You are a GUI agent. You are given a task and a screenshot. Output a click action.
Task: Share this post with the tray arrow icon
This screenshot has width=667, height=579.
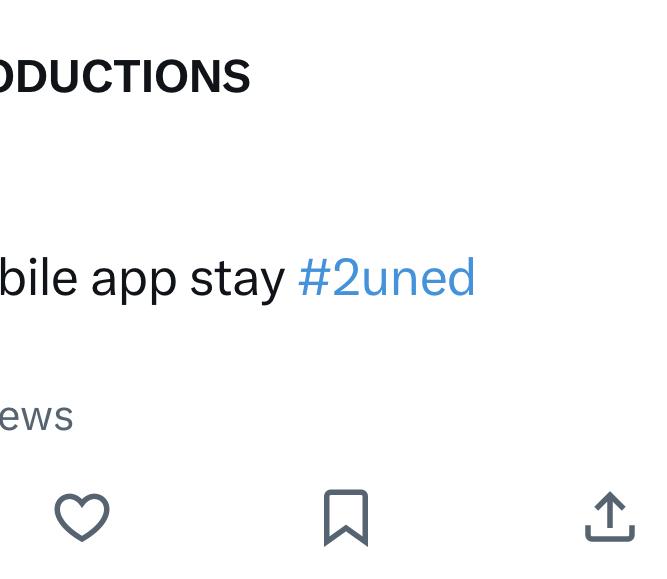(x=609, y=517)
